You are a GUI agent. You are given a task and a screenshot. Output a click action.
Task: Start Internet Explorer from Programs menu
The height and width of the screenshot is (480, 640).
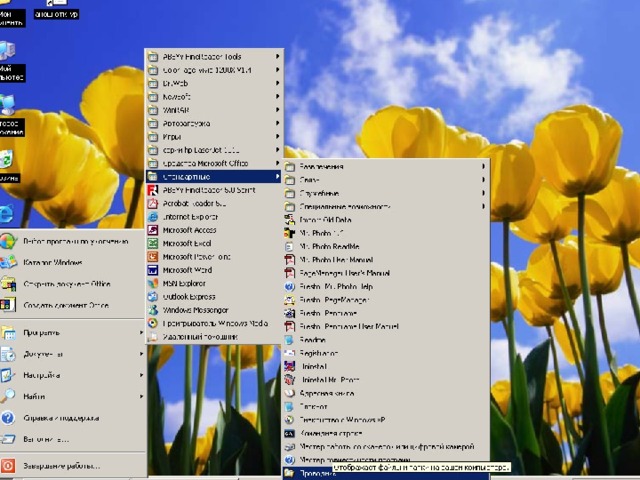(x=213, y=217)
